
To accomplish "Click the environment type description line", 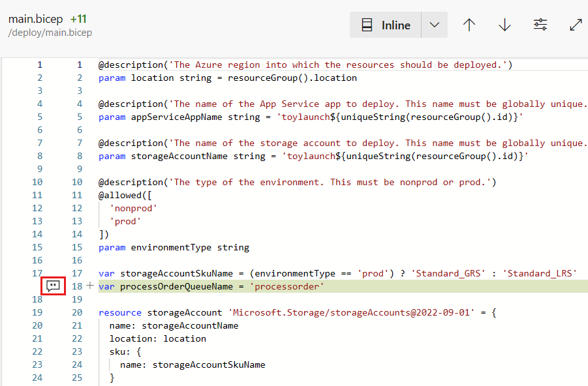I will [298, 182].
